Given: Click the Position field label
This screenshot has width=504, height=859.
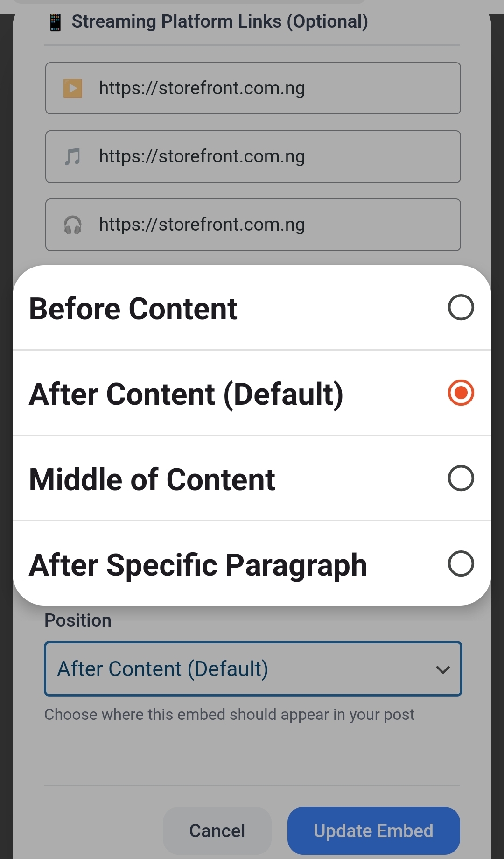Looking at the screenshot, I should coord(77,620).
